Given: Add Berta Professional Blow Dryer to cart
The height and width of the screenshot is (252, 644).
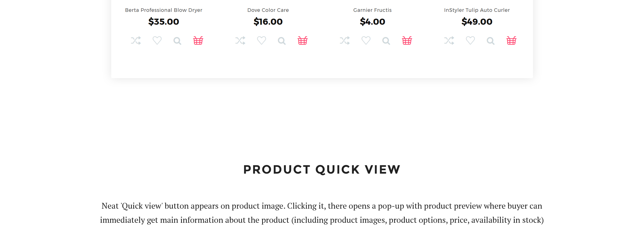Looking at the screenshot, I should pyautogui.click(x=198, y=40).
